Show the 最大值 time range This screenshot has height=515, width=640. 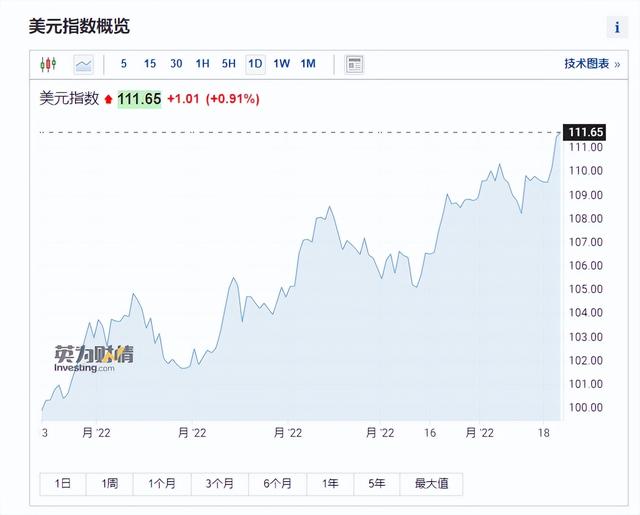tap(431, 484)
